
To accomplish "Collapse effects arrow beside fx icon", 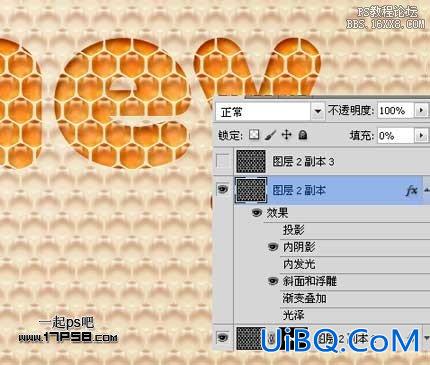I will pos(426,190).
